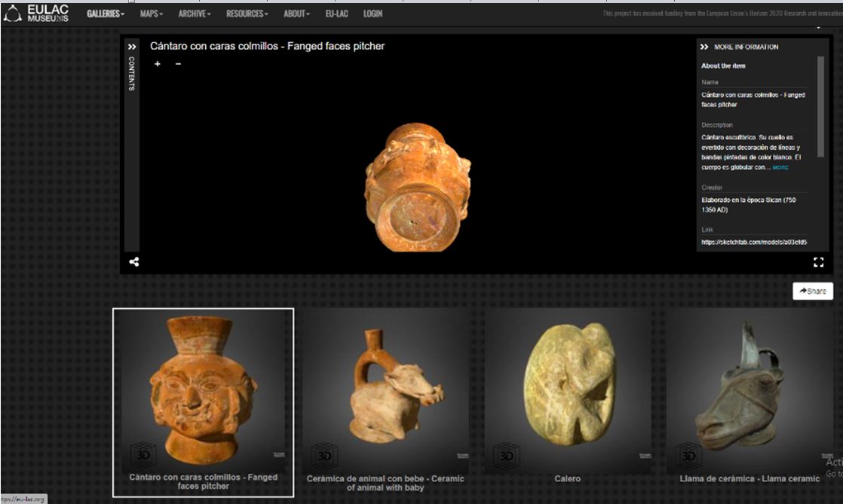Zoom in with the plus icon
Image resolution: width=843 pixels, height=504 pixels.
coord(158,64)
